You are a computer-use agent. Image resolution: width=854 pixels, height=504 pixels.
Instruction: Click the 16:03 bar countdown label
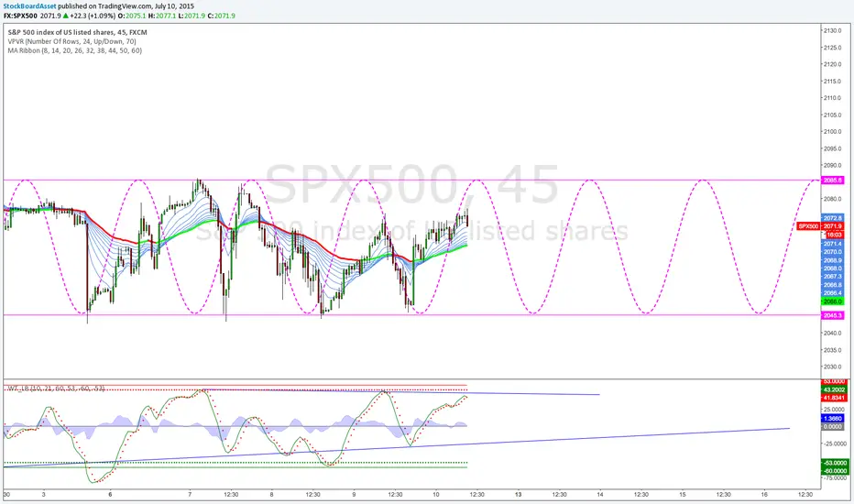point(835,235)
